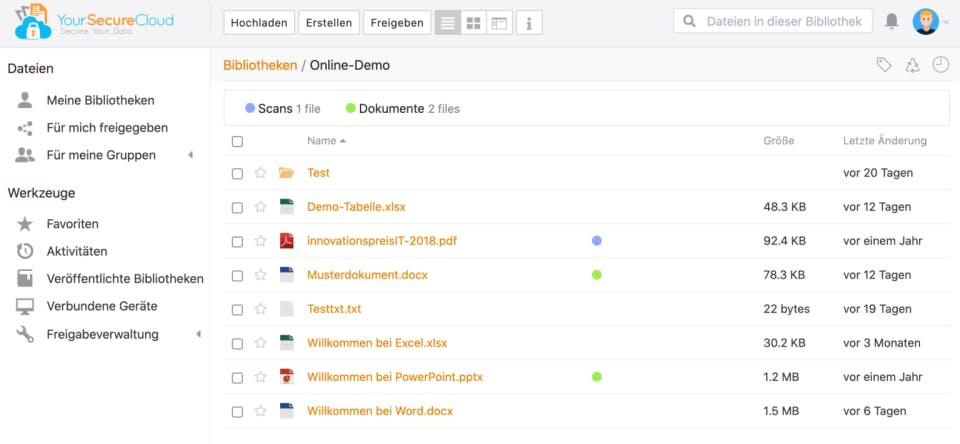Click the search magnifier icon
The image size is (960, 444).
pyautogui.click(x=689, y=21)
